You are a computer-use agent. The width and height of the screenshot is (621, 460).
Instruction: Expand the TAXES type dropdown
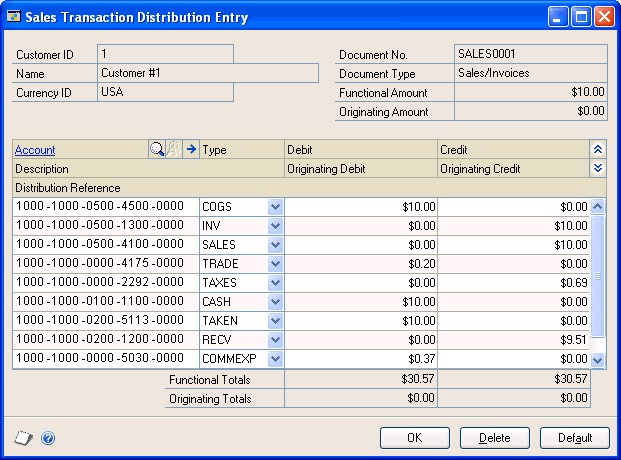coord(275,282)
